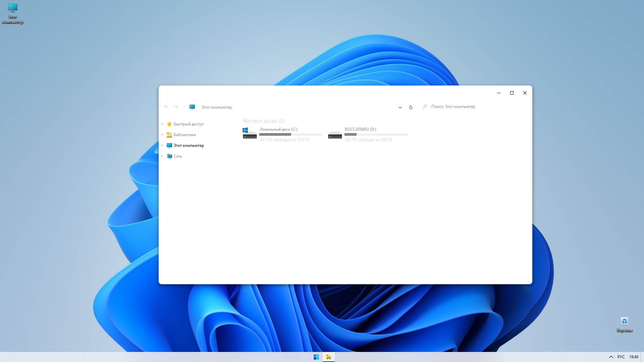This screenshot has width=644, height=362.
Task: Click the monitor icon in the address bar
Action: click(192, 107)
